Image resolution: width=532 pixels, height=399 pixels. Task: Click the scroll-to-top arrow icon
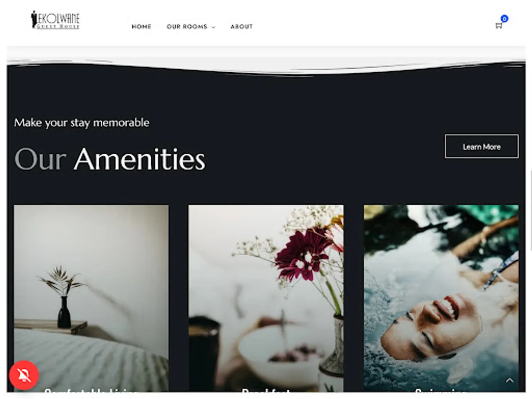(510, 380)
